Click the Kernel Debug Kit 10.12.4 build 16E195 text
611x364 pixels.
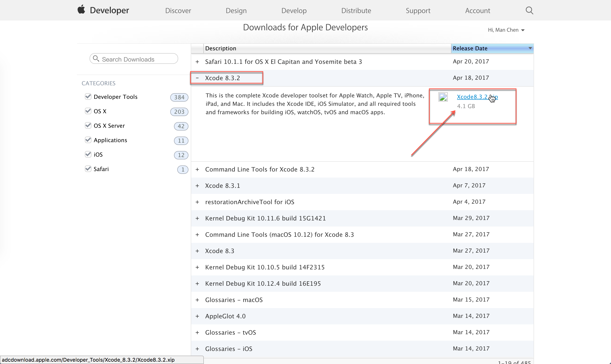pyautogui.click(x=263, y=284)
